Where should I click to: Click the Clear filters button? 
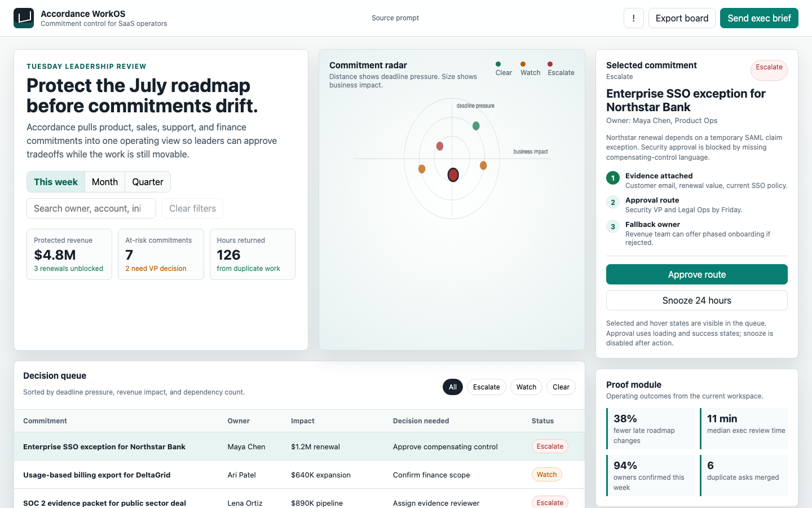coord(192,208)
